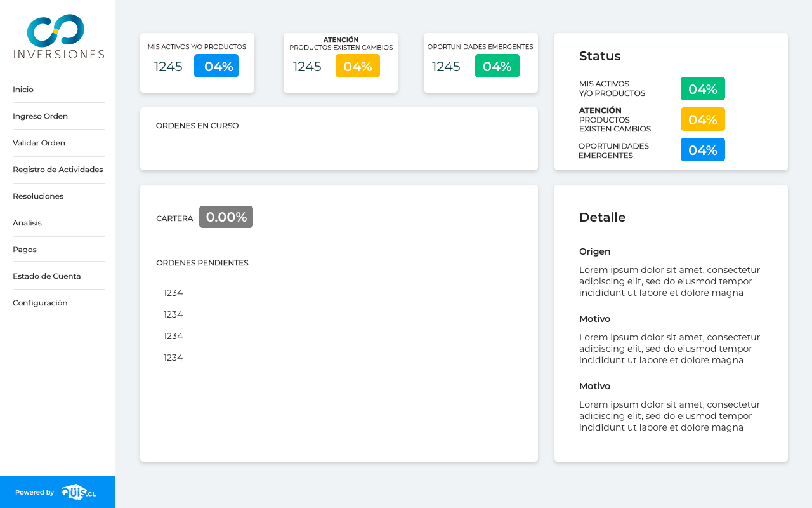Open Estado de Cuenta page
This screenshot has height=508, width=812.
(46, 276)
